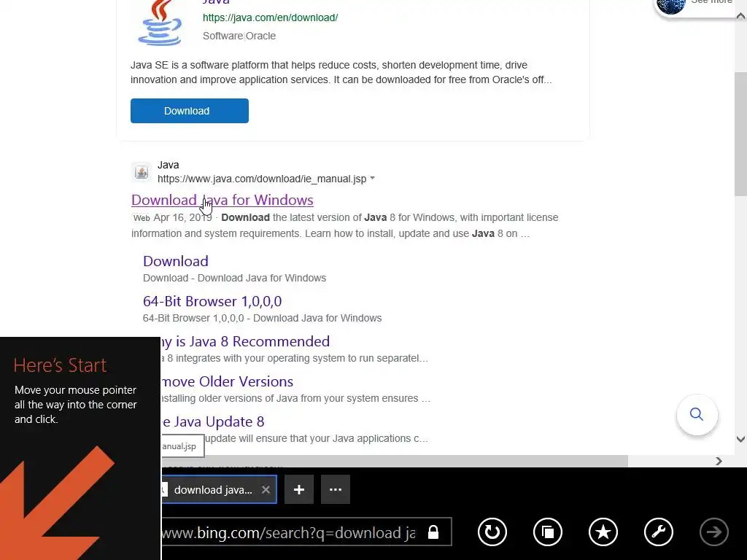
Task: Click the Tabs icon in app bar
Action: [x=547, y=532]
